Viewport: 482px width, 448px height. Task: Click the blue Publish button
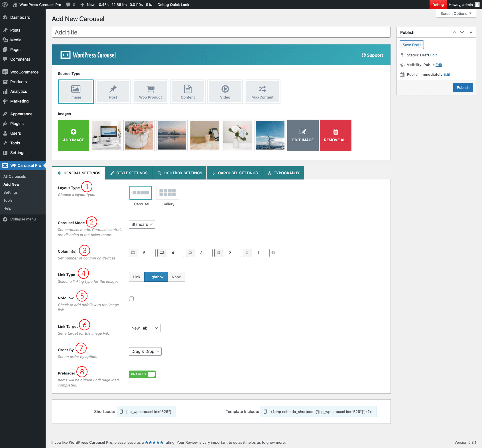463,87
